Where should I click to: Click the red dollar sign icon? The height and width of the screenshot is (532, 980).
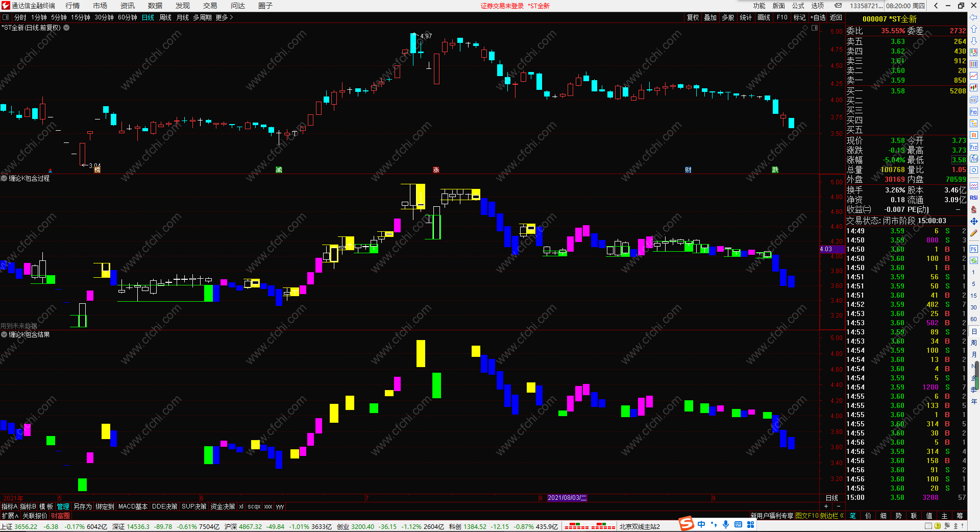(x=974, y=209)
